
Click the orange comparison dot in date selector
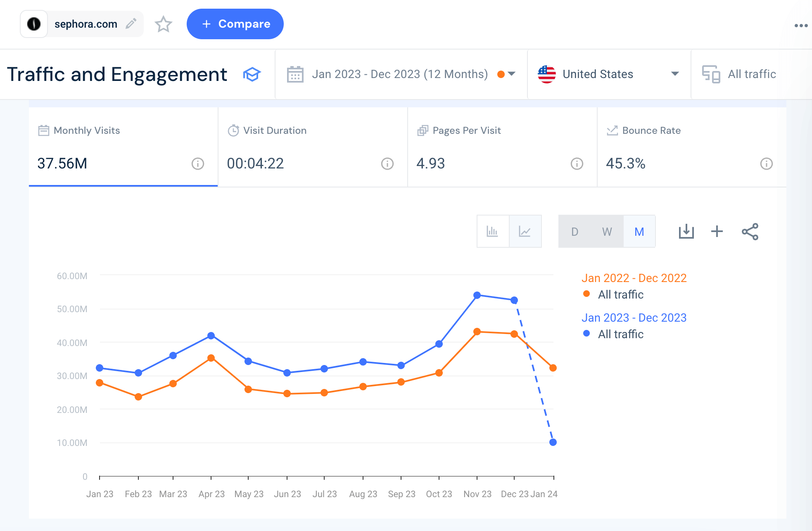tap(501, 74)
